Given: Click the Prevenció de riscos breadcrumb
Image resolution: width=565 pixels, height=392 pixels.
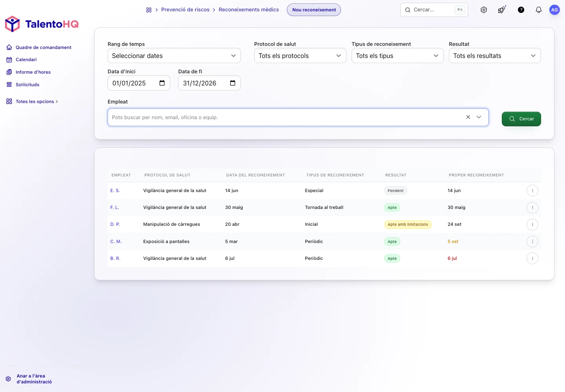Looking at the screenshot, I should [x=185, y=10].
